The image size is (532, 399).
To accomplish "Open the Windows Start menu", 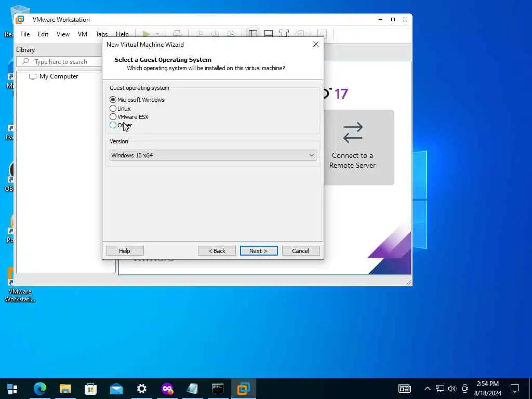I will pyautogui.click(x=12, y=389).
